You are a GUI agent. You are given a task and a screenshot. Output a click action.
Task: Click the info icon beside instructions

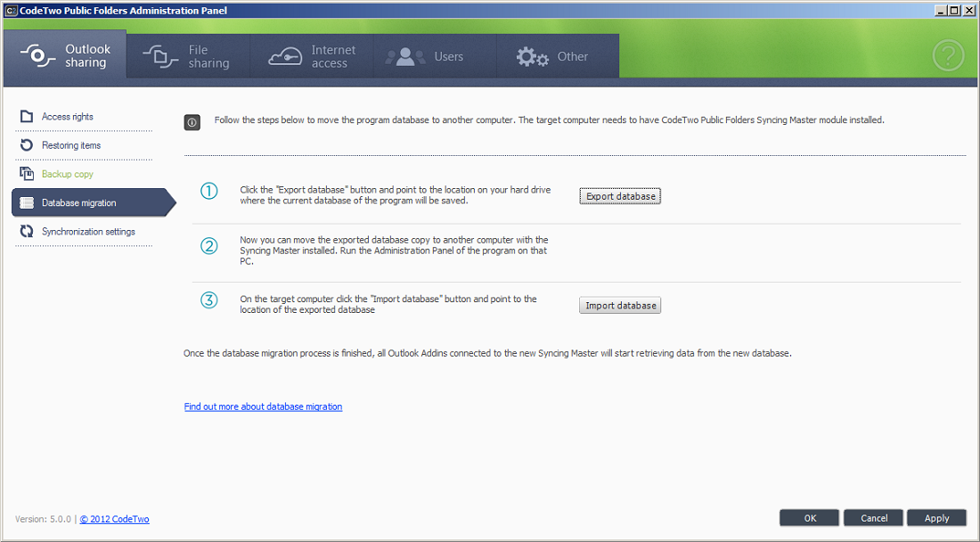(x=192, y=122)
